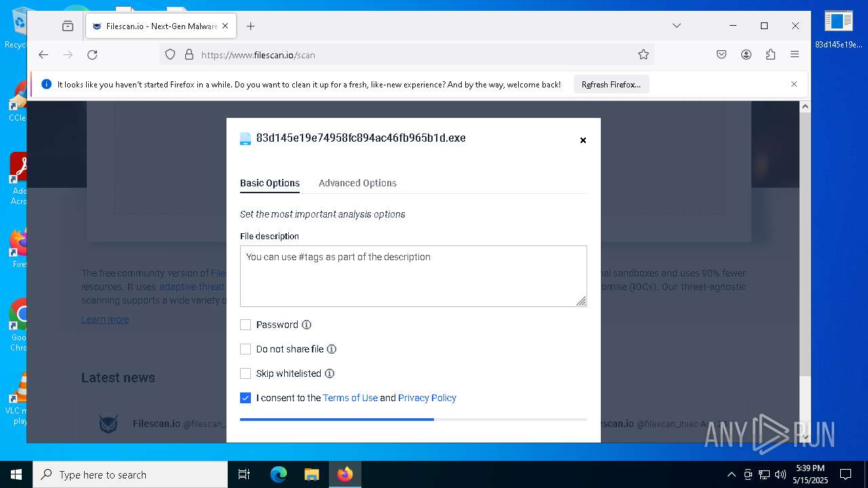Screen dimensions: 868x488
Task: Open the Terms of Use link
Action: (x=350, y=398)
